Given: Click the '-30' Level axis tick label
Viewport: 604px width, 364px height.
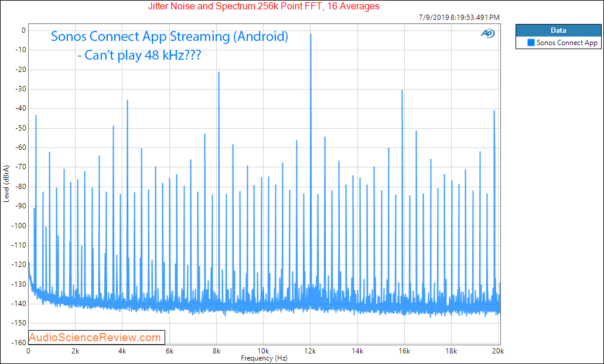Looking at the screenshot, I should [x=20, y=90].
